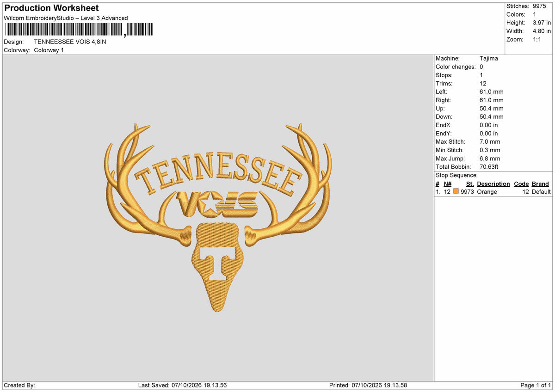Click the 'Printed: 07/10/2026 19.13.58' footer text
Screen dimensions: 555x392
368,386
